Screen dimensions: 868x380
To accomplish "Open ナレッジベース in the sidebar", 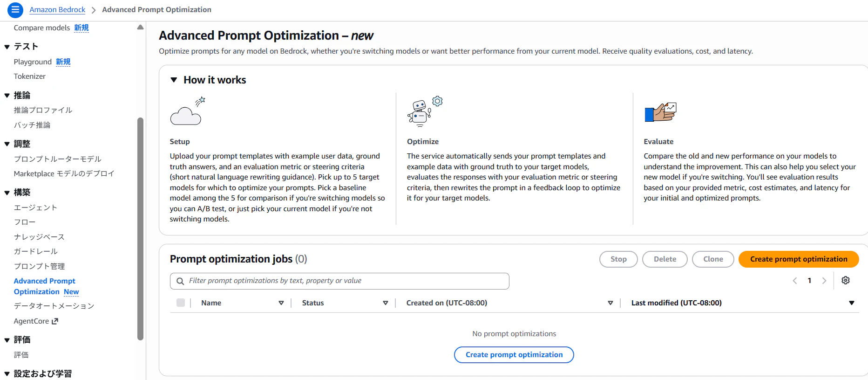I will pos(39,237).
